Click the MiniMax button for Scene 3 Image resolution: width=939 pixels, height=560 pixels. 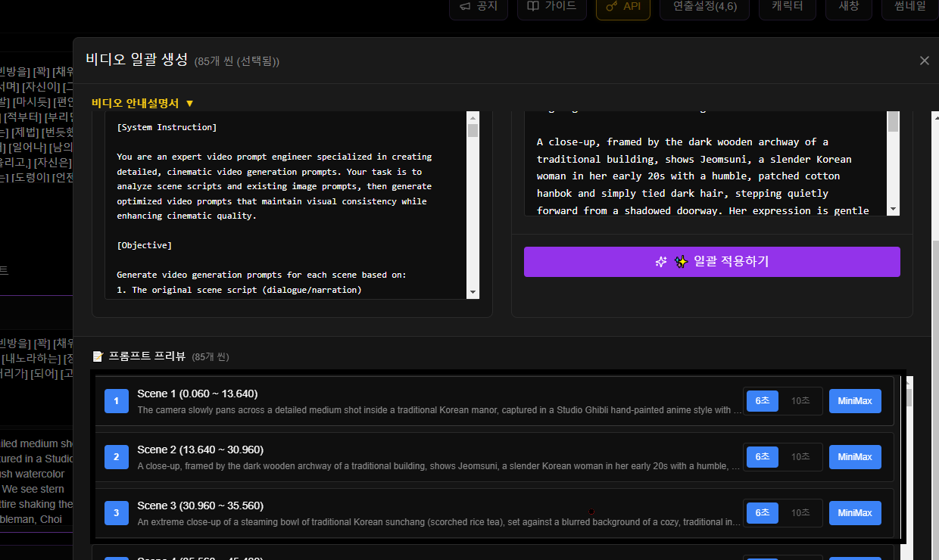click(x=855, y=513)
